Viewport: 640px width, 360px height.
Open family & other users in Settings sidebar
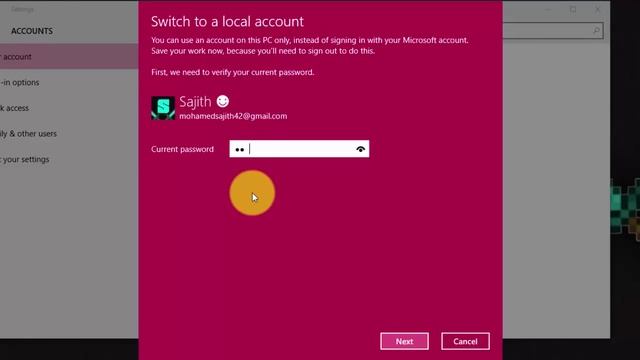(28, 134)
